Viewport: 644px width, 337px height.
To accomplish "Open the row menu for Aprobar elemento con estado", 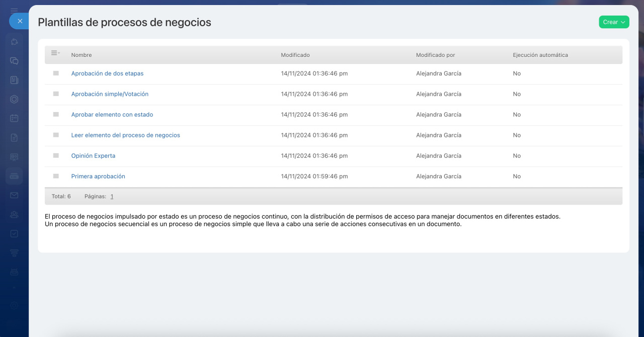I will (56, 115).
